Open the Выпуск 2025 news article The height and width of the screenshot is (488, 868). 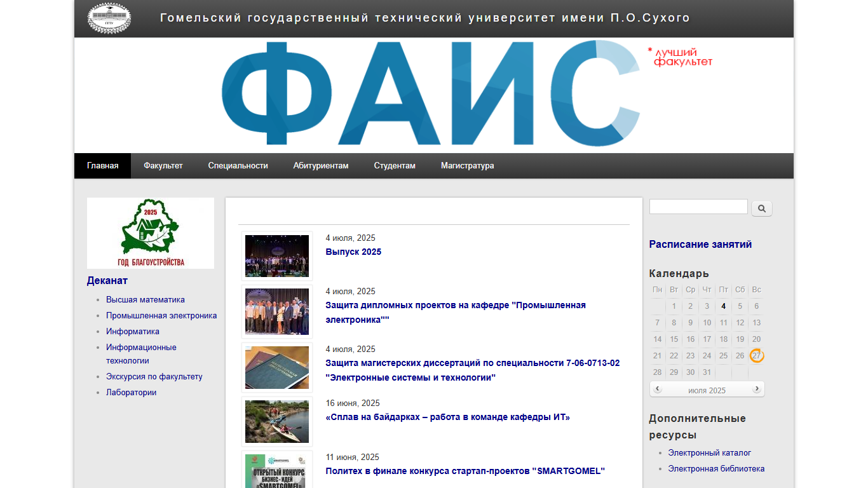pos(353,252)
